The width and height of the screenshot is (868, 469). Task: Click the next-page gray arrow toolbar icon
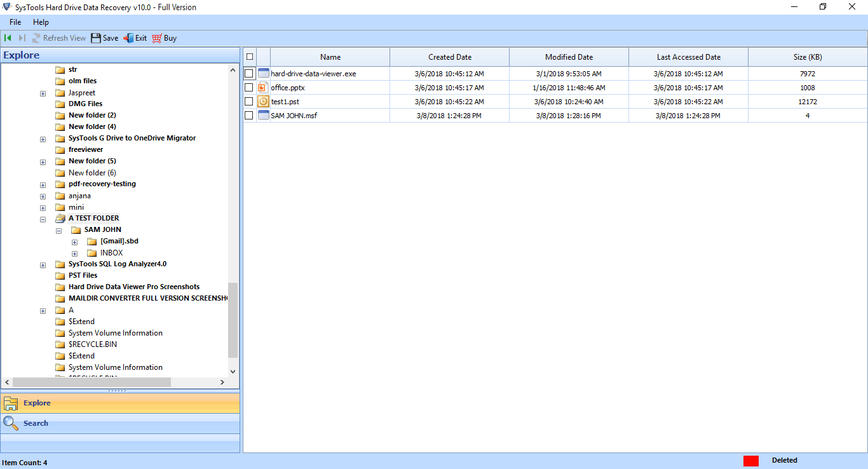pyautogui.click(x=22, y=38)
